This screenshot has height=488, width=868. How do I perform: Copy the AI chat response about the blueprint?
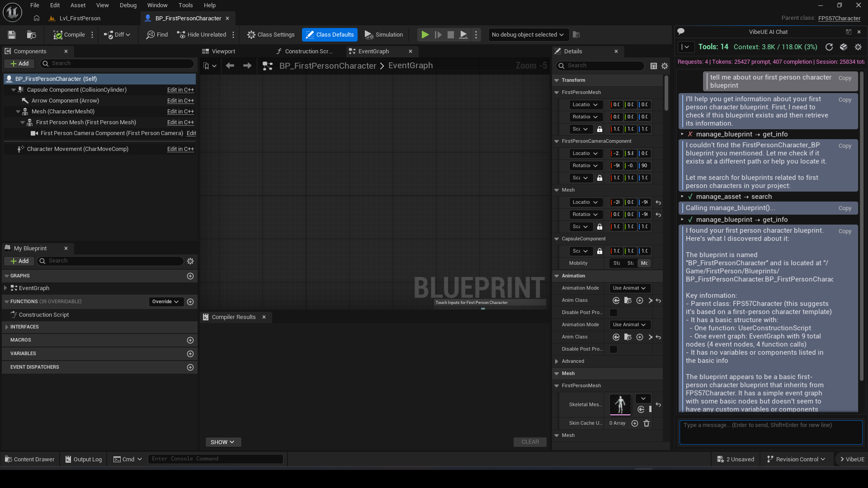[x=844, y=231]
